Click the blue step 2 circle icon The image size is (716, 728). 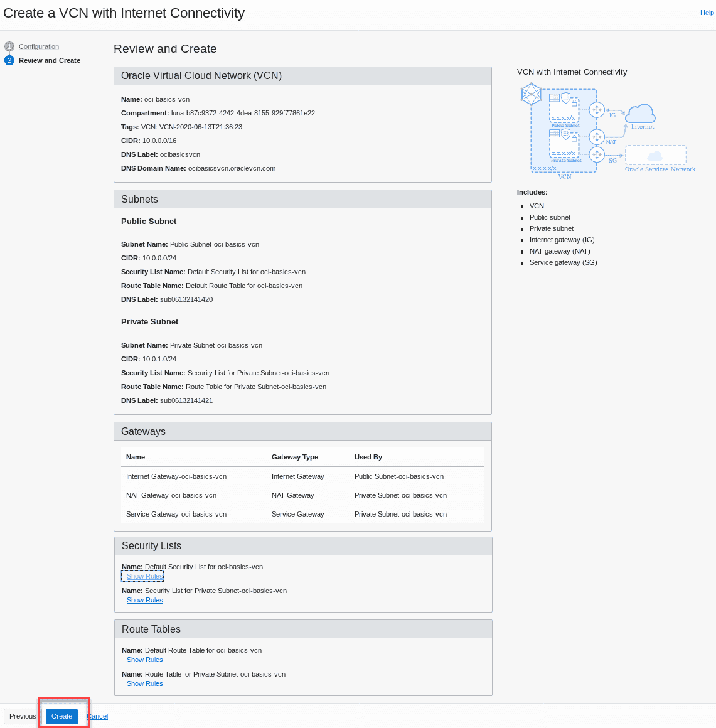pyautogui.click(x=9, y=60)
